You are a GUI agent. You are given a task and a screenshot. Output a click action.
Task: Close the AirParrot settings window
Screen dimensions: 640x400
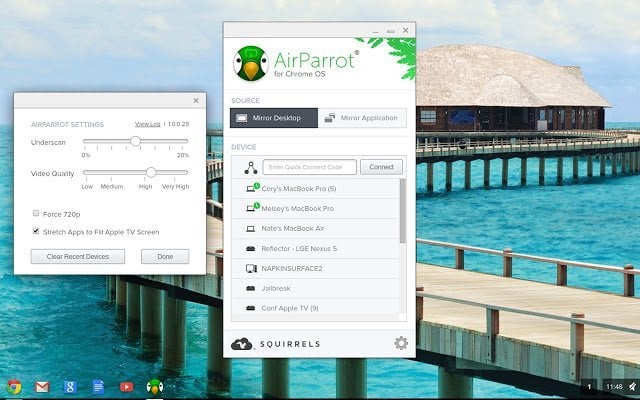pyautogui.click(x=196, y=100)
